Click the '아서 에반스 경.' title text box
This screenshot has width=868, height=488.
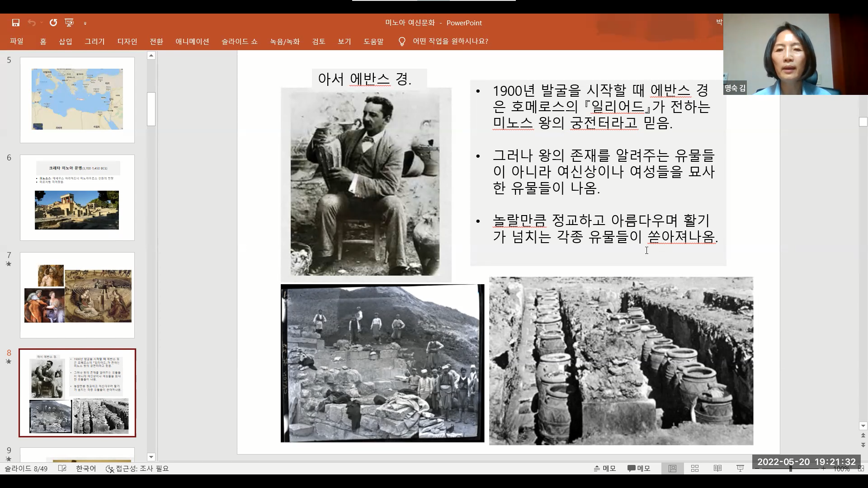click(x=369, y=79)
